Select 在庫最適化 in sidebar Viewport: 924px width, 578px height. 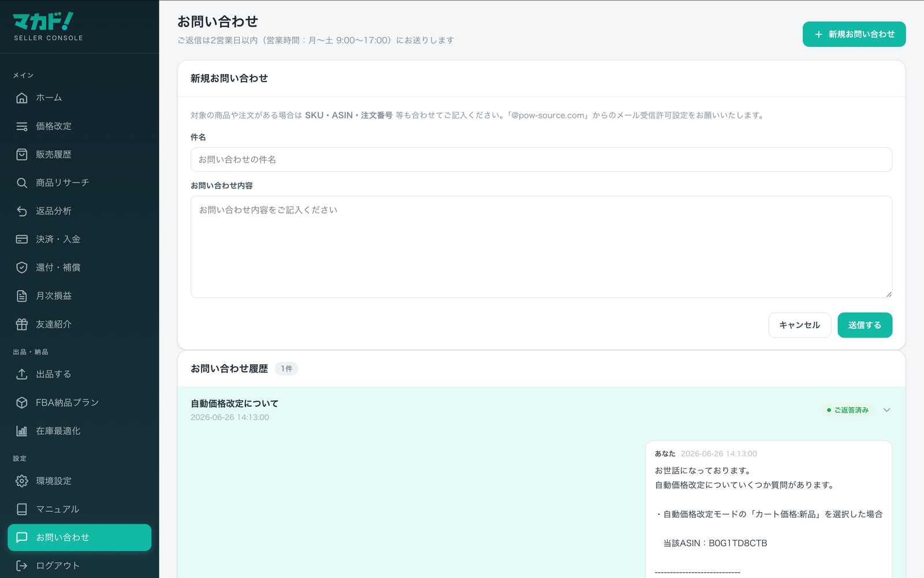pyautogui.click(x=80, y=431)
